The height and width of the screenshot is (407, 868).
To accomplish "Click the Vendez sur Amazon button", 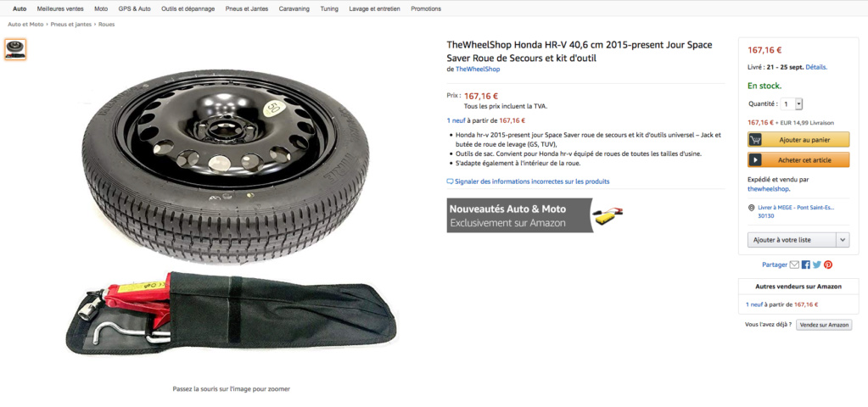I will coord(824,325).
